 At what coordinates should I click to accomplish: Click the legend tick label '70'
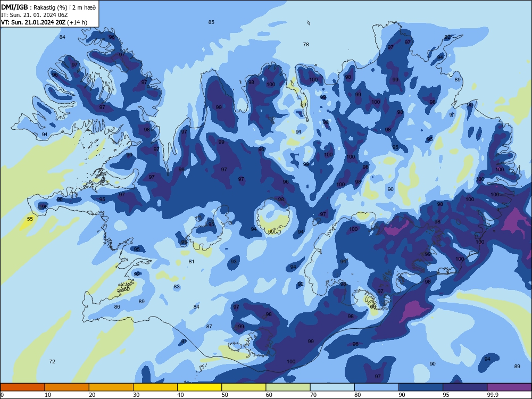pos(313,395)
